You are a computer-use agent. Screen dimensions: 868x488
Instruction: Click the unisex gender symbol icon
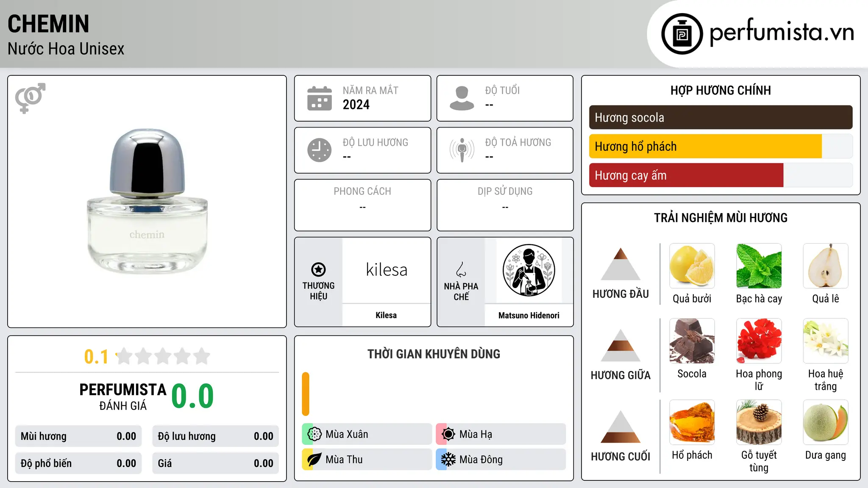(30, 98)
